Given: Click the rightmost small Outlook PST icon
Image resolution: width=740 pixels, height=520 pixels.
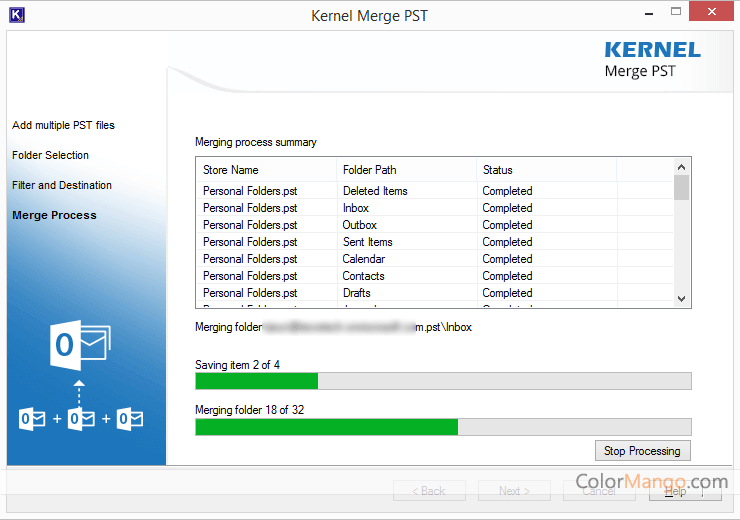Looking at the screenshot, I should (129, 418).
